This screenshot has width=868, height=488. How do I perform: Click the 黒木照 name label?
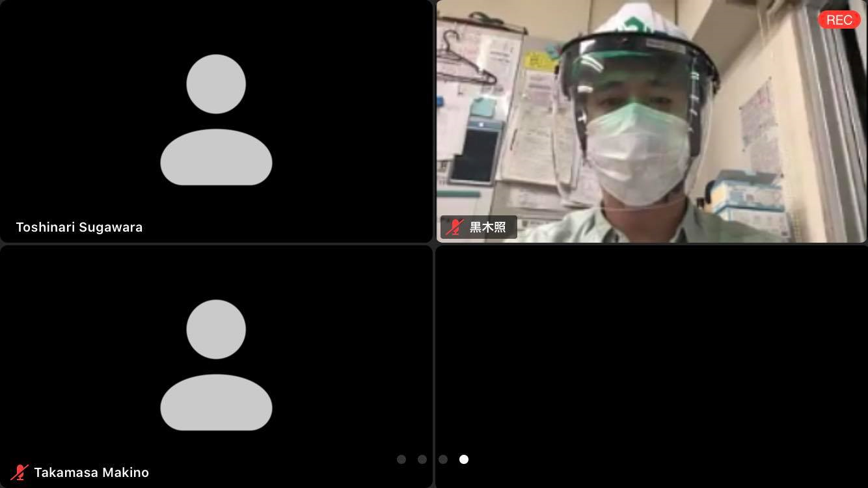(488, 227)
